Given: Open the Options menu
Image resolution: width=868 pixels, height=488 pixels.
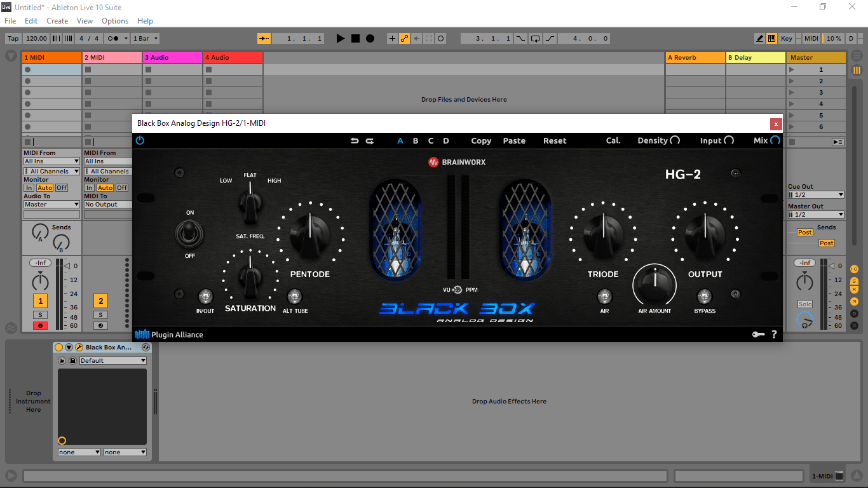Looking at the screenshot, I should [x=115, y=21].
